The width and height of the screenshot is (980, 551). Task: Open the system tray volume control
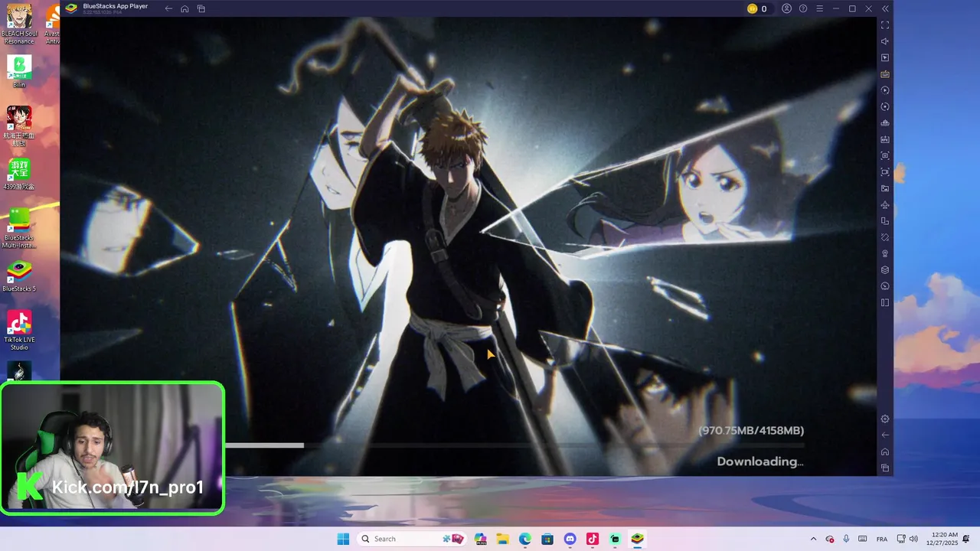(913, 539)
